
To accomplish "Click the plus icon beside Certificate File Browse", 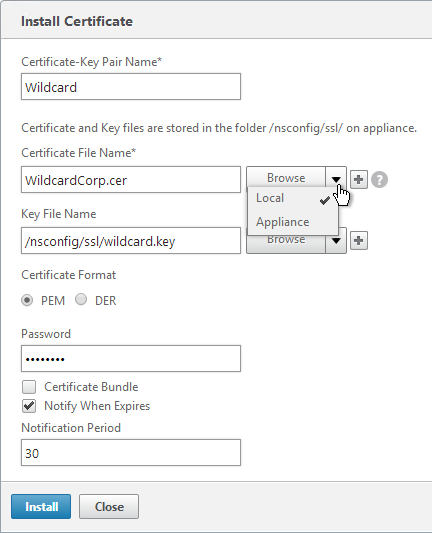I will click(x=359, y=179).
